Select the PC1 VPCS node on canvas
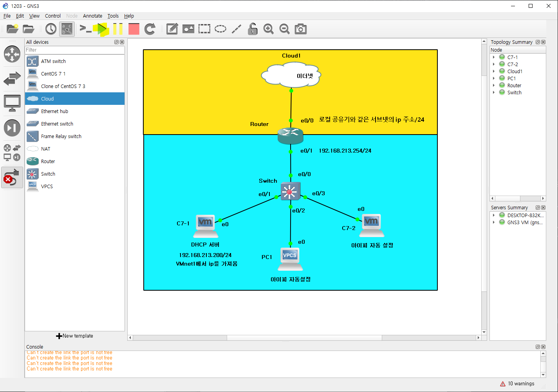Image resolution: width=558 pixels, height=392 pixels. [x=290, y=259]
